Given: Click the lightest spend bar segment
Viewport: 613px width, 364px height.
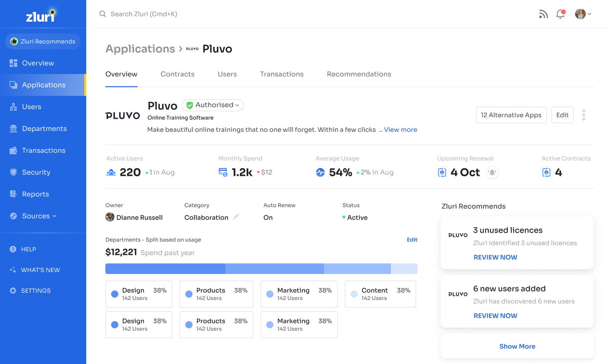Looking at the screenshot, I should click(x=404, y=269).
